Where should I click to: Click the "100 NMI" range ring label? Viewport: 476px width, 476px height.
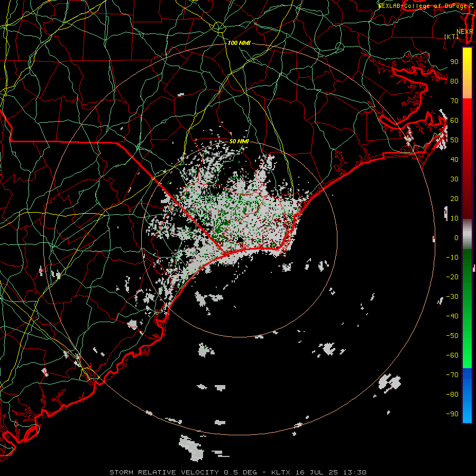[x=239, y=43]
